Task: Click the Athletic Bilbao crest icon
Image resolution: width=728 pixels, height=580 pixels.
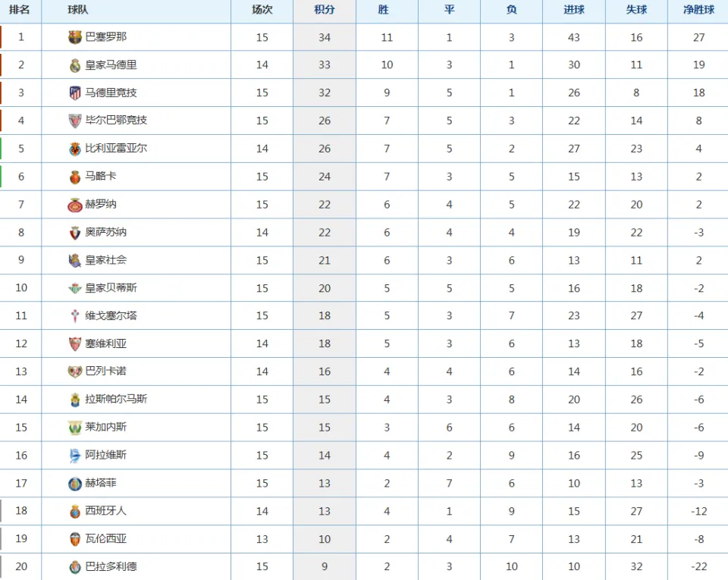Action: coord(75,121)
